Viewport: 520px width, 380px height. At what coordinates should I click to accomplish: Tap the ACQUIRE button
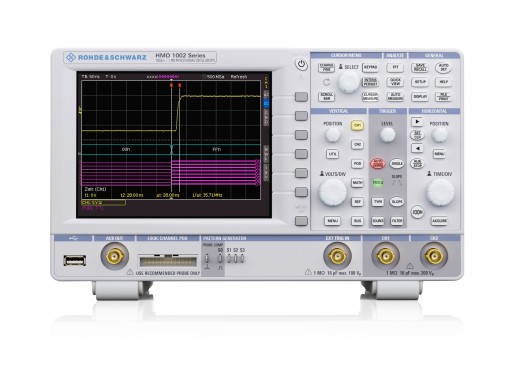(439, 221)
